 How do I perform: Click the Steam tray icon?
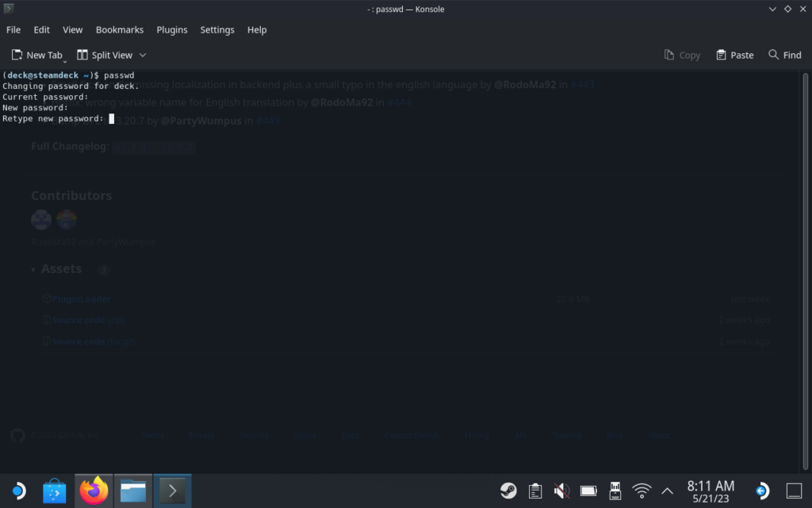[x=508, y=491]
